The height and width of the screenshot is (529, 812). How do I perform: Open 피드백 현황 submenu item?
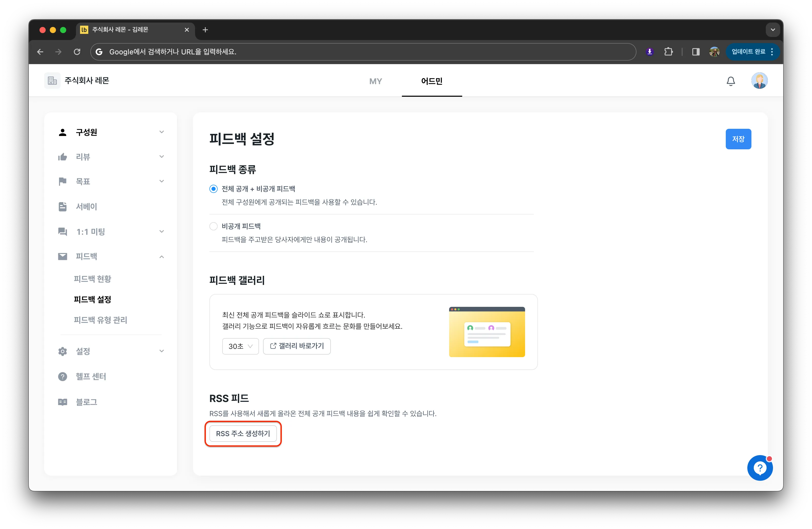tap(92, 279)
